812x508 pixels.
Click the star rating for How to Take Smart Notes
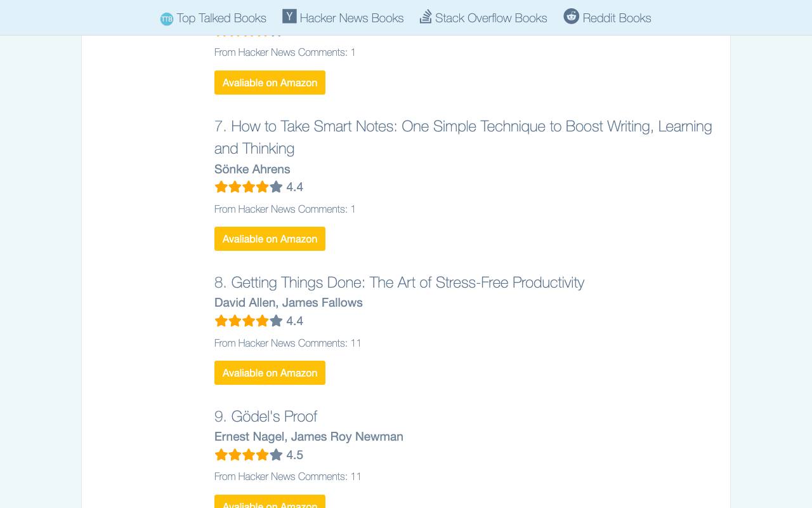pyautogui.click(x=259, y=187)
